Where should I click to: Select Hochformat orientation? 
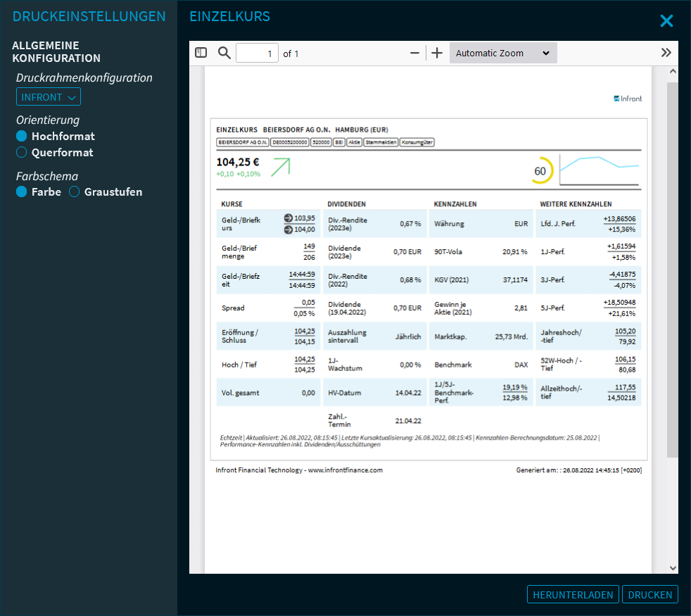point(22,137)
